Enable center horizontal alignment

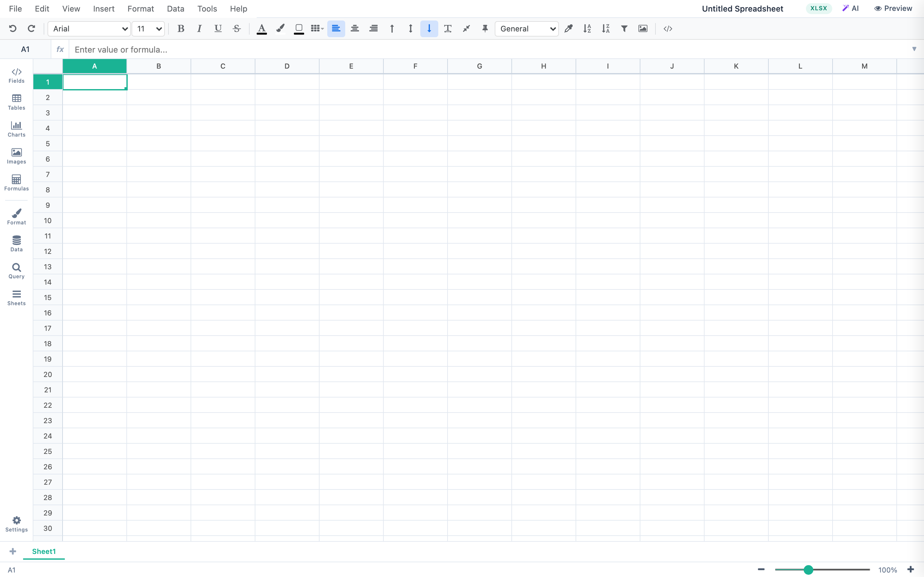click(355, 29)
